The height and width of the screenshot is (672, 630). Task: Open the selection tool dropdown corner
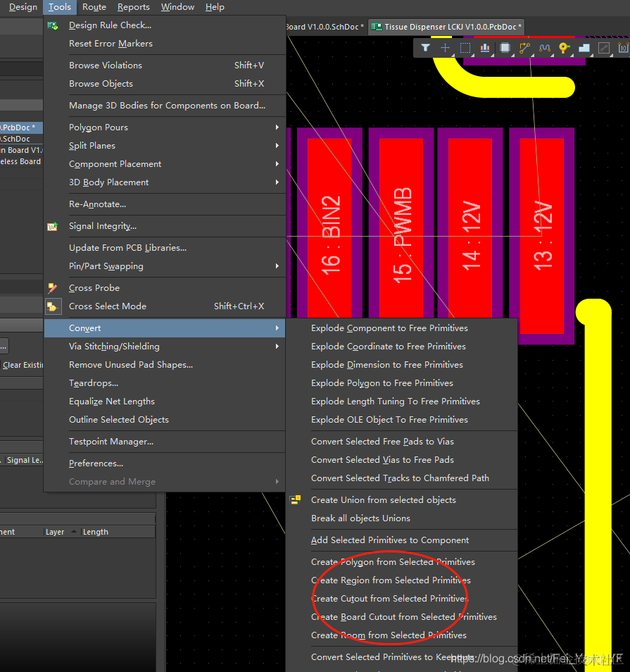[x=472, y=55]
